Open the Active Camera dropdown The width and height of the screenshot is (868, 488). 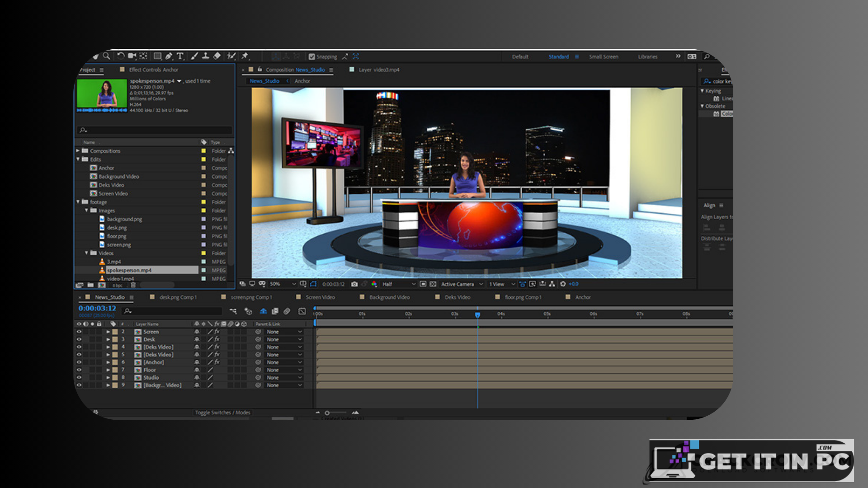coord(462,284)
